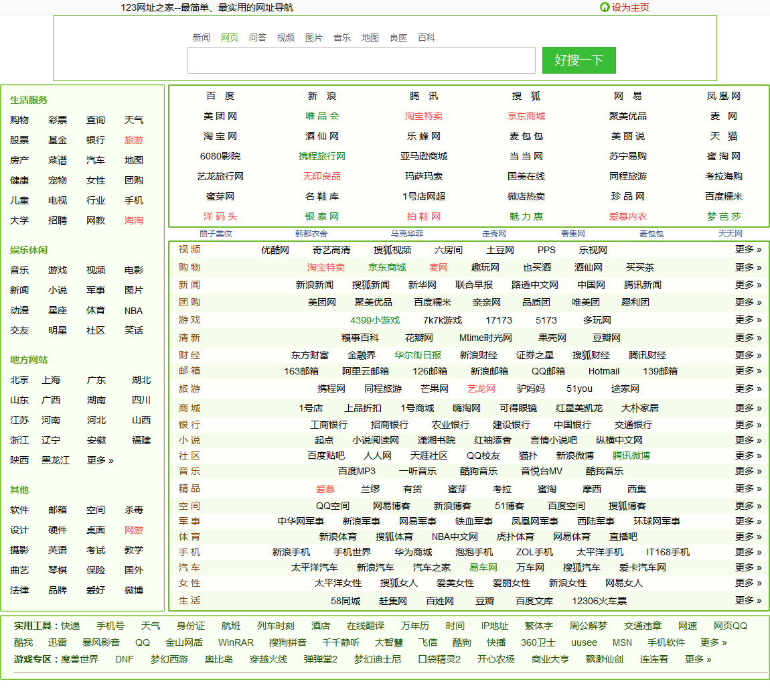Open the 360卫士 link

(538, 642)
